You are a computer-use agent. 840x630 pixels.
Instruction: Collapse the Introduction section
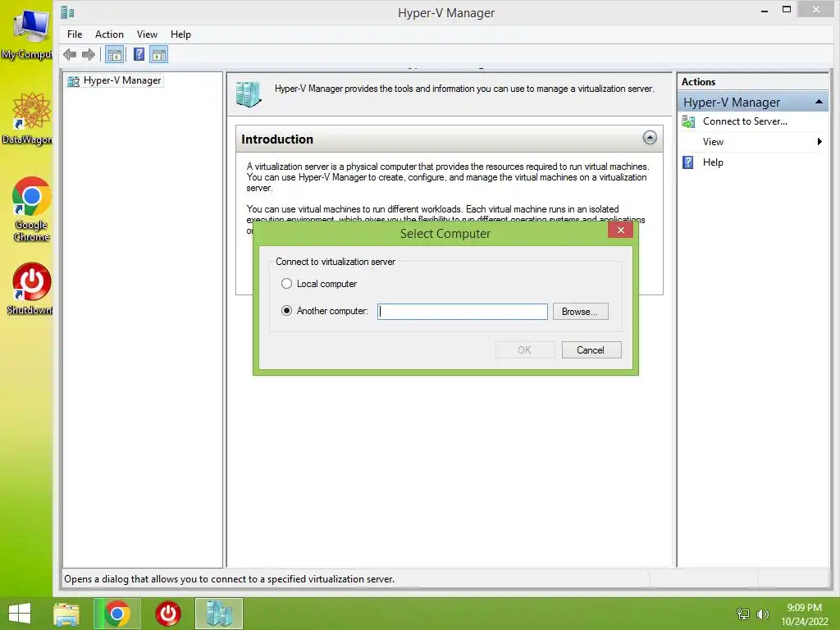click(x=650, y=138)
